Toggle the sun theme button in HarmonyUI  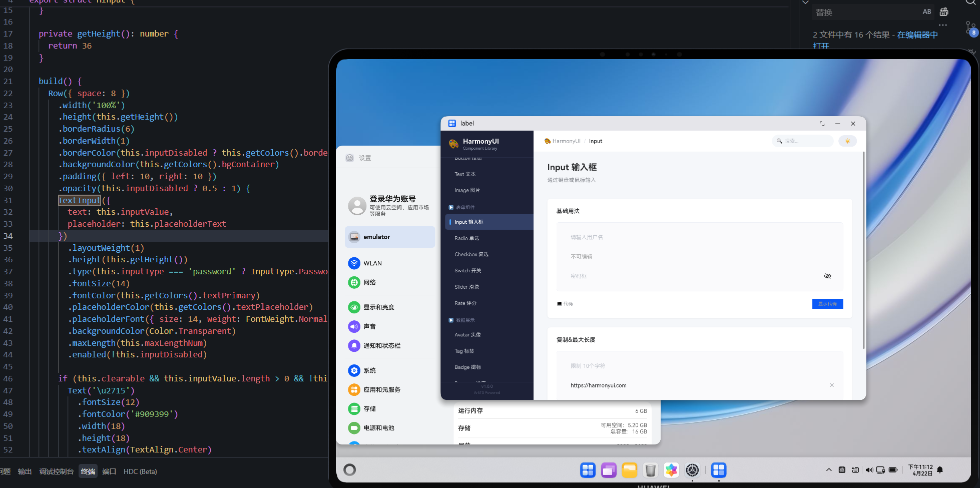(x=847, y=141)
